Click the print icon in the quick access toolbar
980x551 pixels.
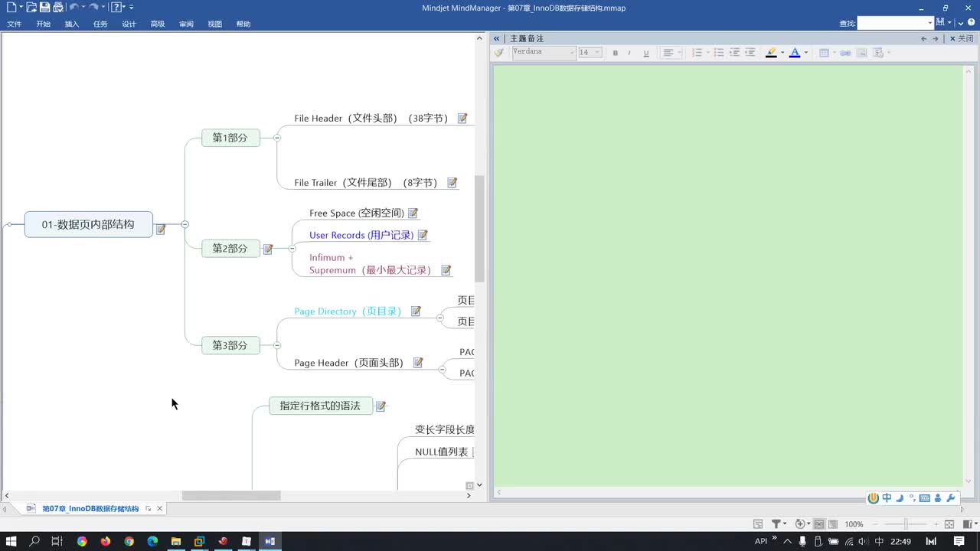click(57, 7)
